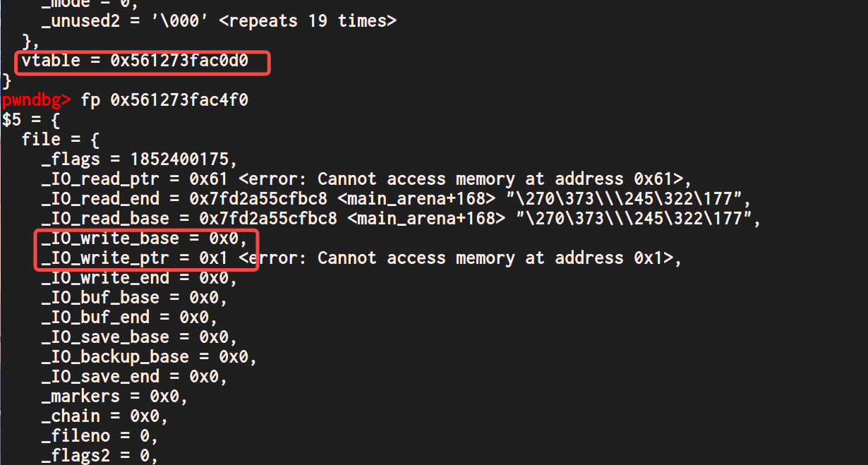
Task: Click the vtable address 0x561273fac0d0
Action: 179,61
